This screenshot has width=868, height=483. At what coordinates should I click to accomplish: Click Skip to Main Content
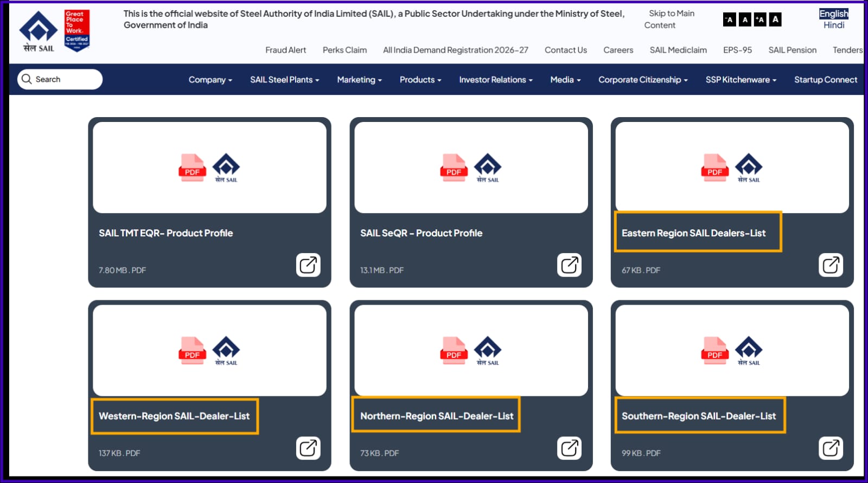(669, 20)
